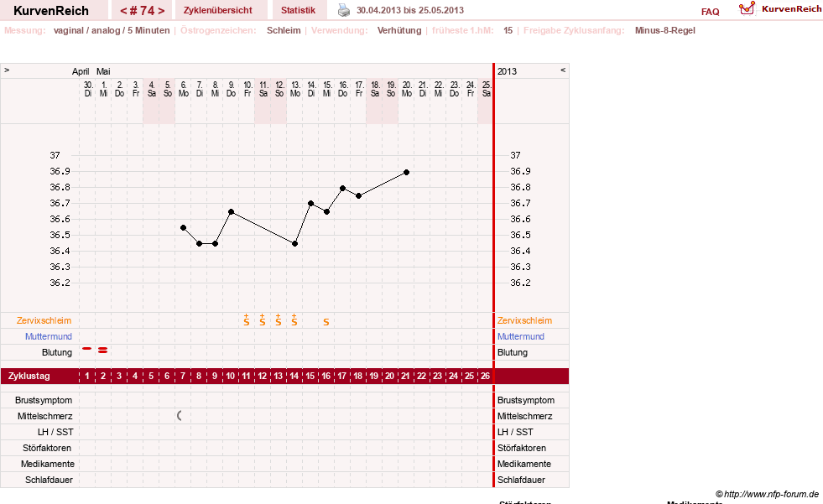Click the Zyklustag row header

tap(29, 376)
